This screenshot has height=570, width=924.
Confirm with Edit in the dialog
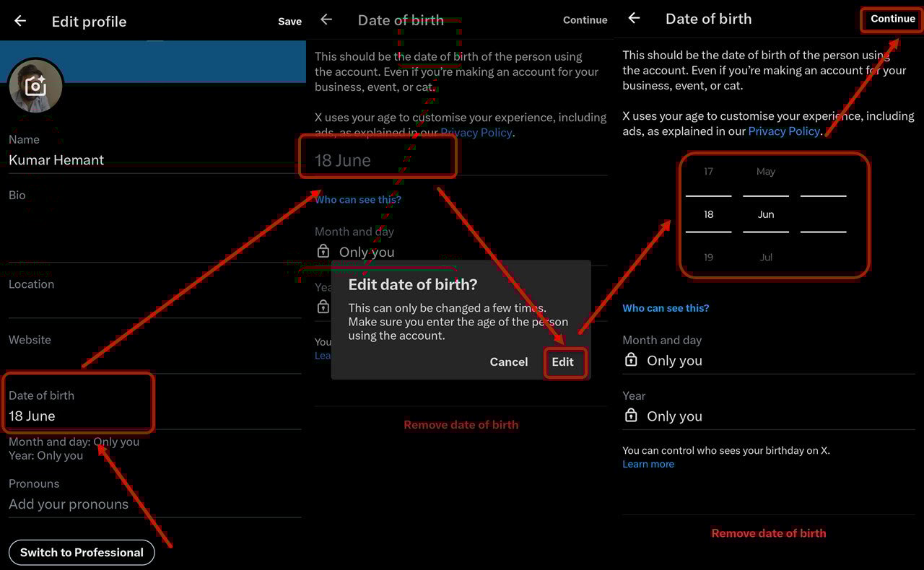tap(563, 362)
